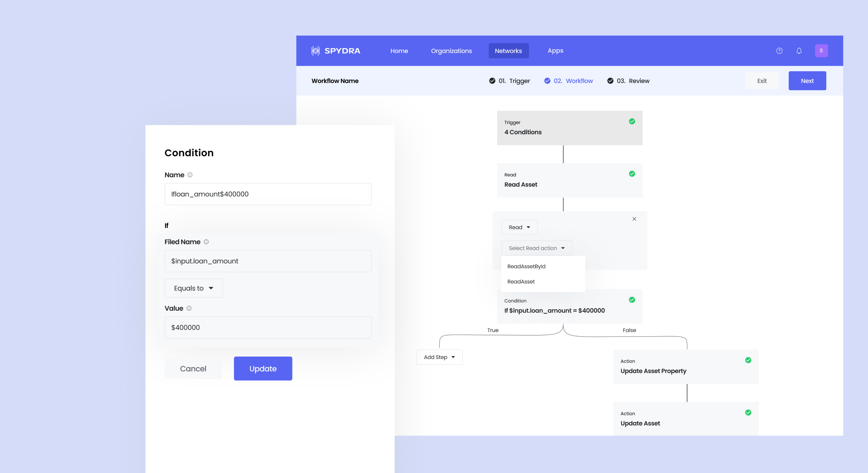868x473 pixels.
Task: Click the info icon beside the Value label
Action: click(x=189, y=308)
